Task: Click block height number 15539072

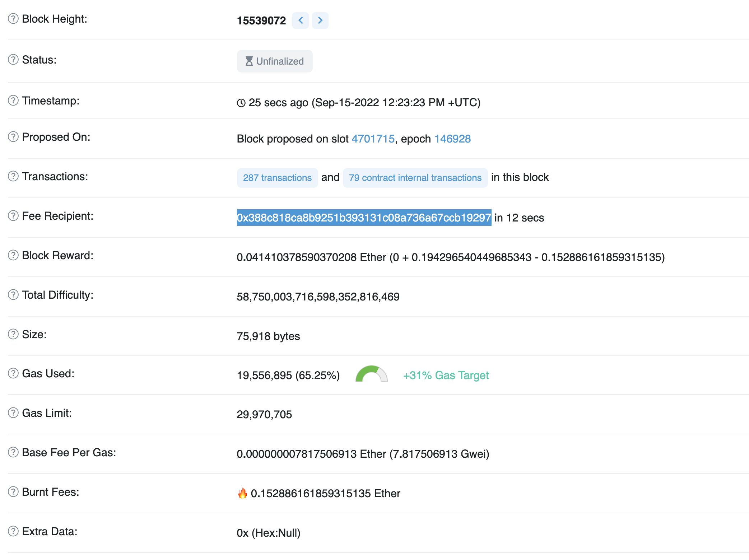Action: click(261, 21)
